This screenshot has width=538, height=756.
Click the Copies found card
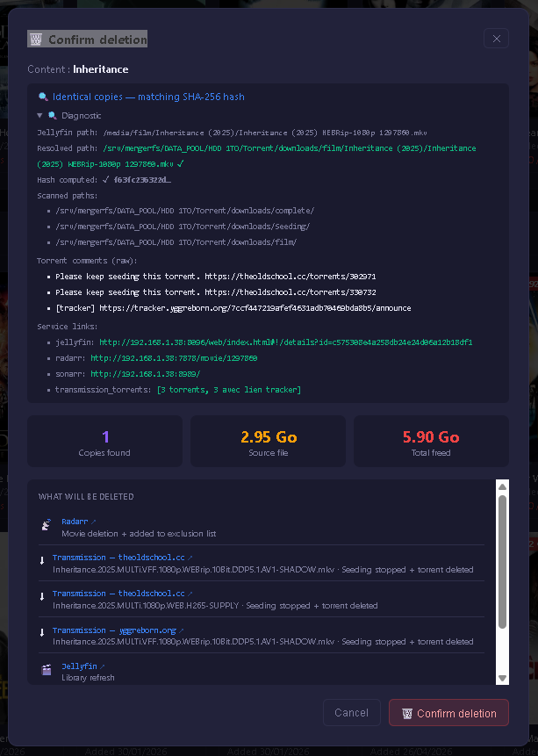104,441
